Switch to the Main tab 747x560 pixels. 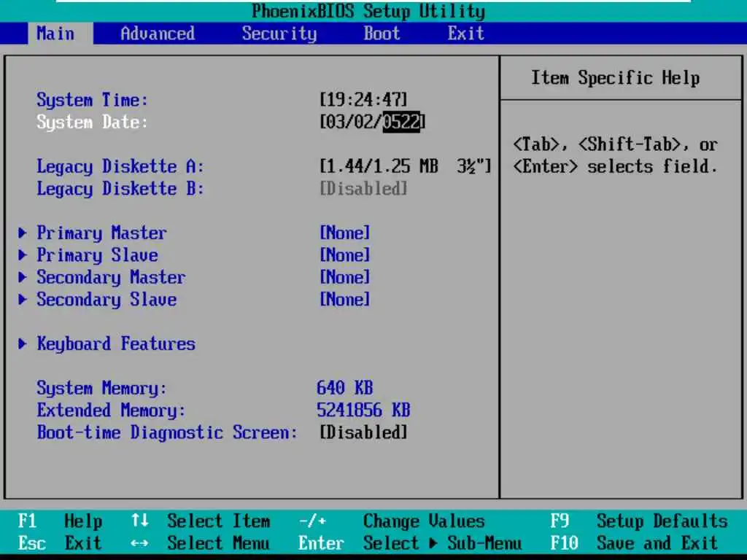tap(60, 34)
